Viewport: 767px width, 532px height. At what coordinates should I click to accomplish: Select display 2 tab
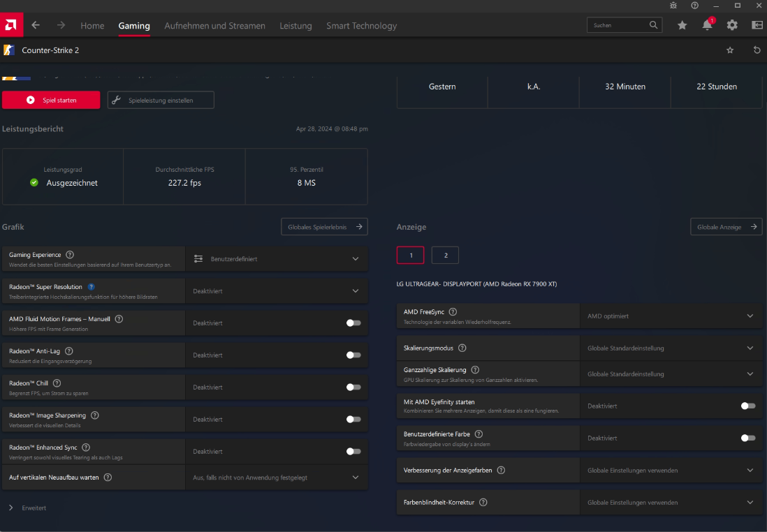tap(445, 256)
